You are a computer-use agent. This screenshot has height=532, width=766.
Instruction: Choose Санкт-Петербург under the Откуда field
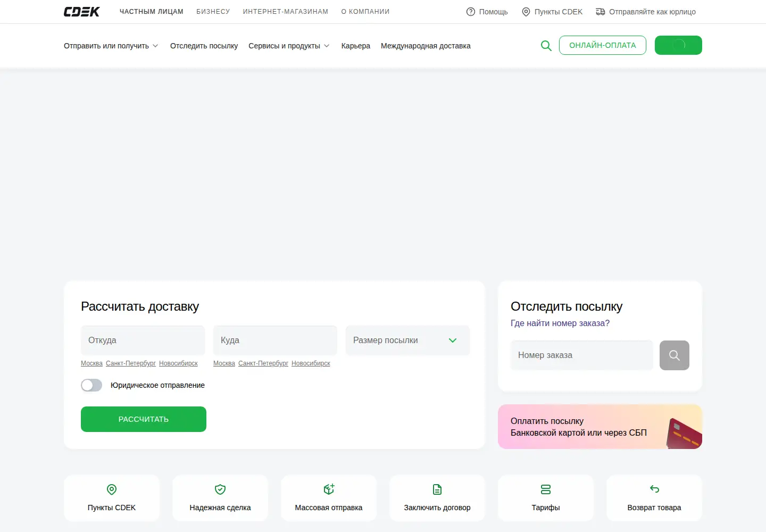click(x=131, y=363)
